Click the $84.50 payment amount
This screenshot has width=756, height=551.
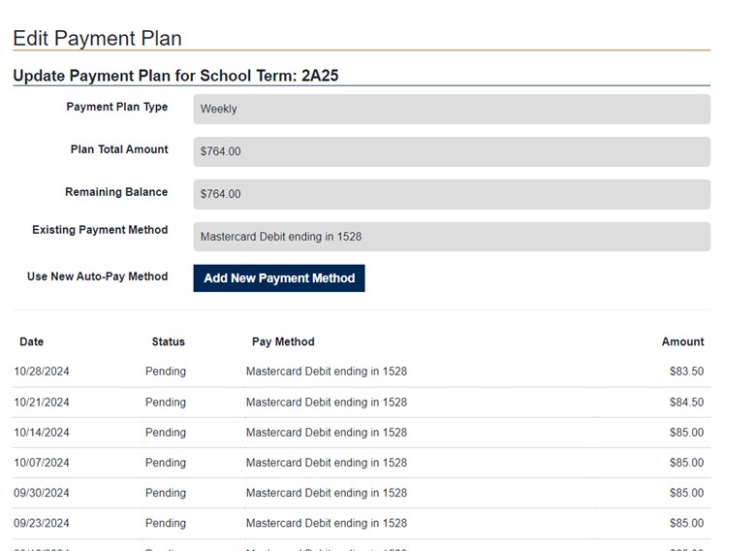[x=686, y=403]
